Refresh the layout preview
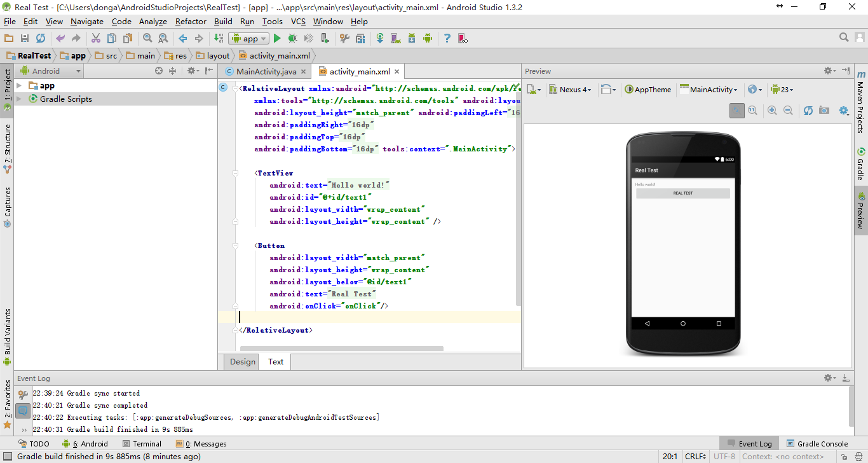The image size is (868, 463). [808, 111]
